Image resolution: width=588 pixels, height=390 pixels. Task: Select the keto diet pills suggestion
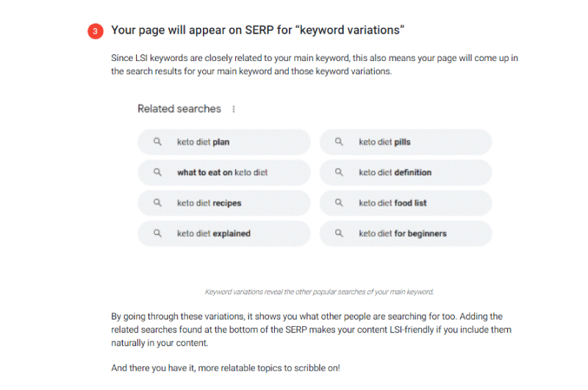click(406, 142)
